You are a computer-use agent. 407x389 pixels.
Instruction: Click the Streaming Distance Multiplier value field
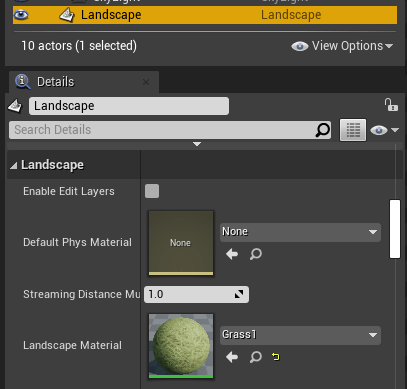coord(196,294)
